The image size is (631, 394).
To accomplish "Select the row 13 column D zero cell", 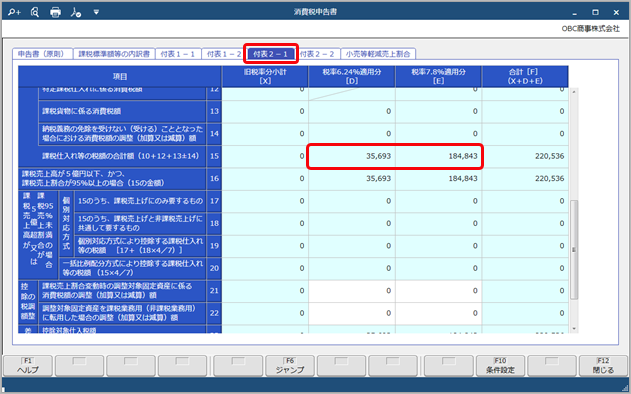I will (352, 111).
